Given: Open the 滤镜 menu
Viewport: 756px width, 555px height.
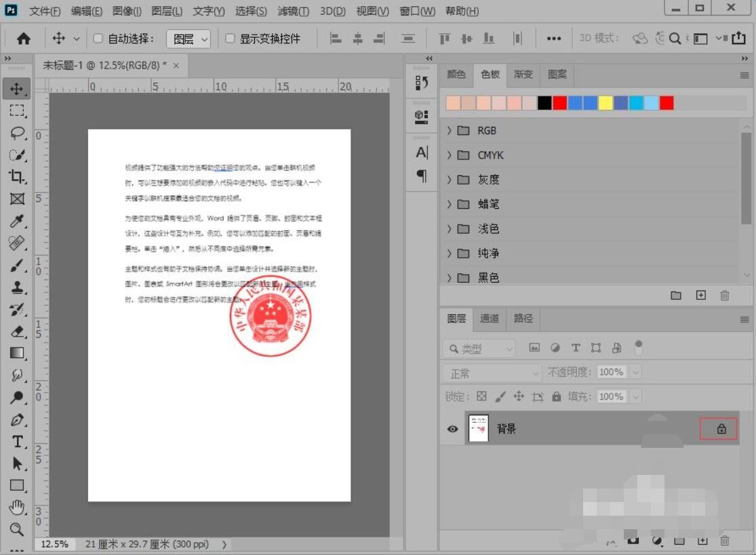Looking at the screenshot, I should pyautogui.click(x=293, y=11).
